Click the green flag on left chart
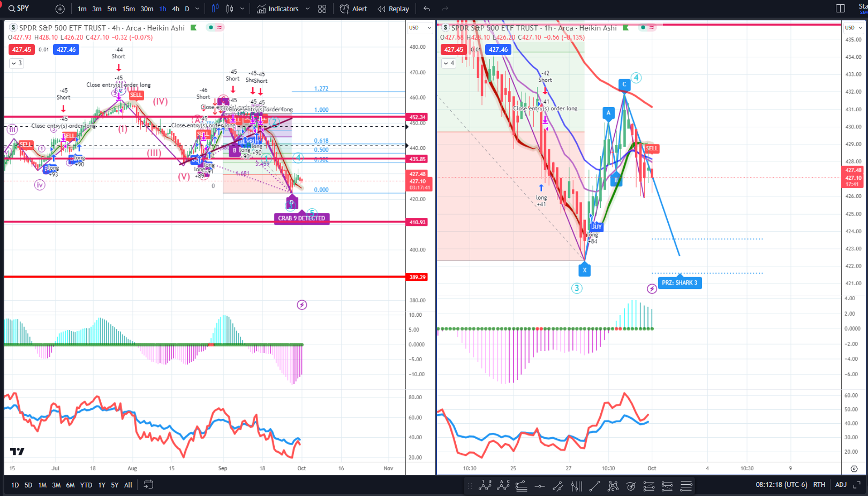Viewport: 868px width, 496px height. pos(194,28)
